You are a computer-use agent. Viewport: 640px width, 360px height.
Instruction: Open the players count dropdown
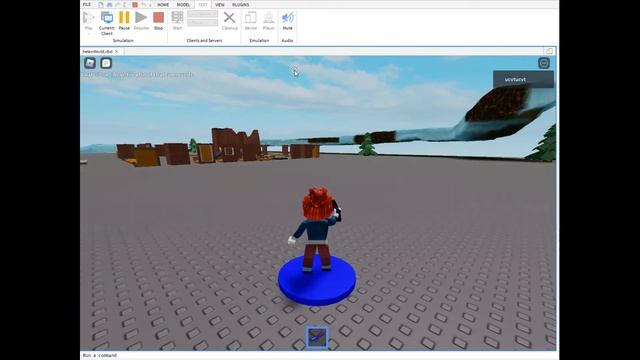[202, 22]
